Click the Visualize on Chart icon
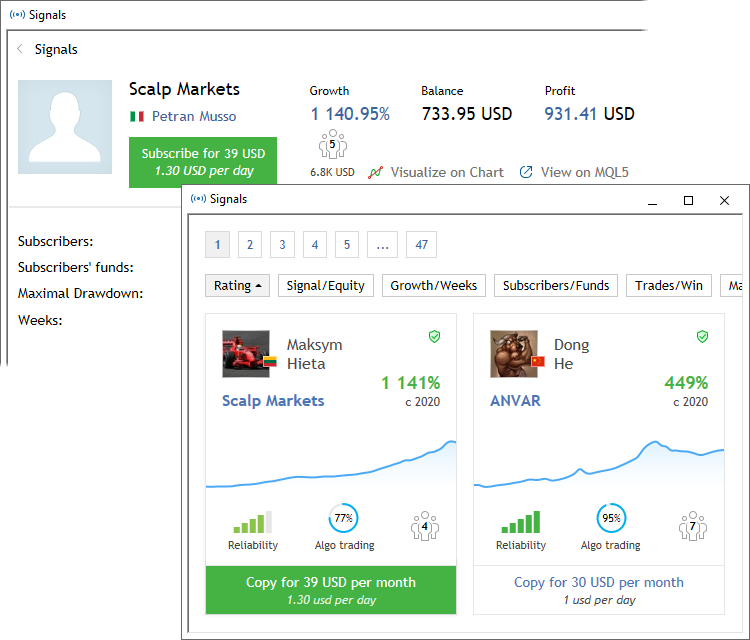This screenshot has height=640, width=750. pos(375,172)
